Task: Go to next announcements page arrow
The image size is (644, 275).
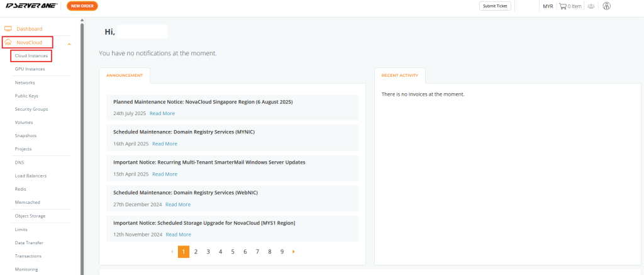Action: (x=294, y=252)
